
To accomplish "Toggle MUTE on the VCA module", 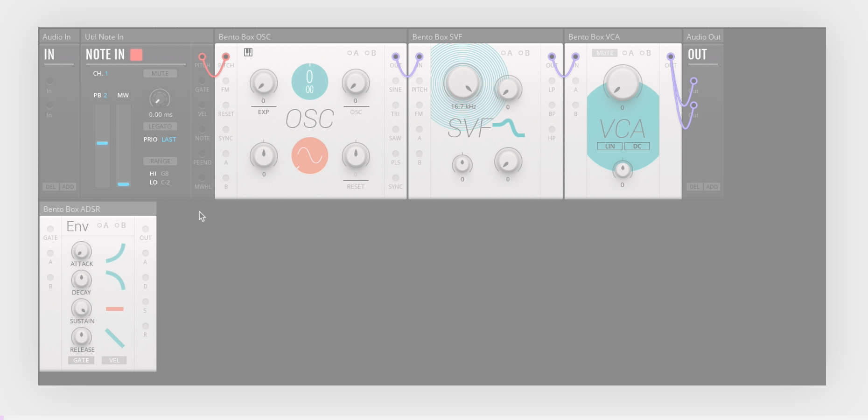I will (605, 53).
